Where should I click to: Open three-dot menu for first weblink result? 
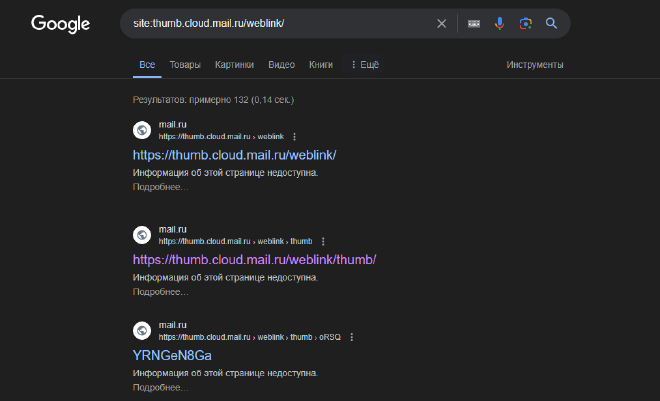point(294,137)
